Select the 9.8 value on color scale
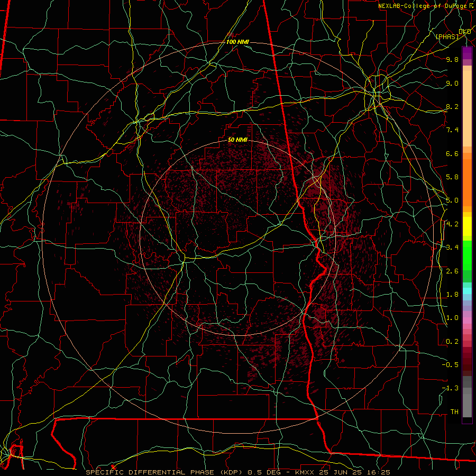Screen dimensions: 476x476 [452, 59]
